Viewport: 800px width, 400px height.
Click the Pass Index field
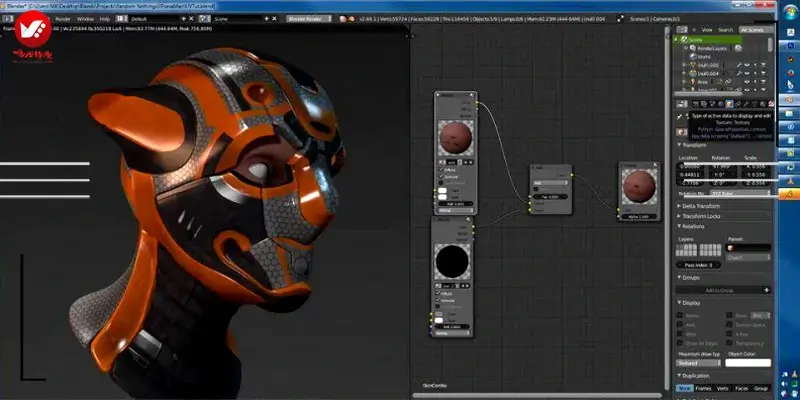(698, 265)
